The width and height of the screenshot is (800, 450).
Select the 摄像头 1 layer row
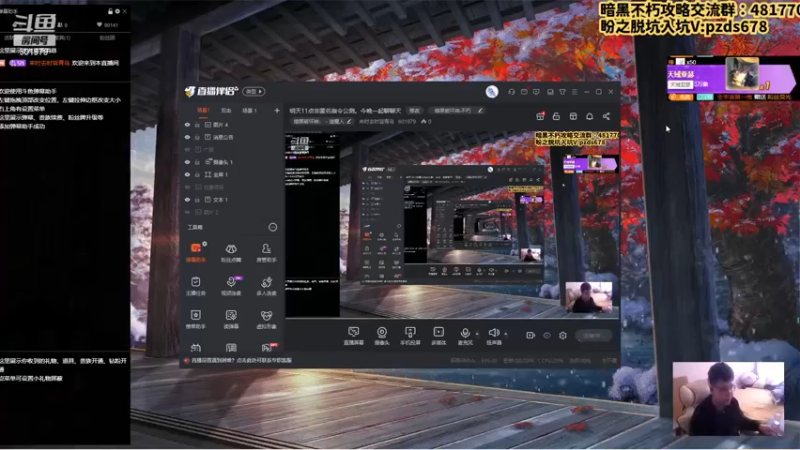tap(233, 162)
